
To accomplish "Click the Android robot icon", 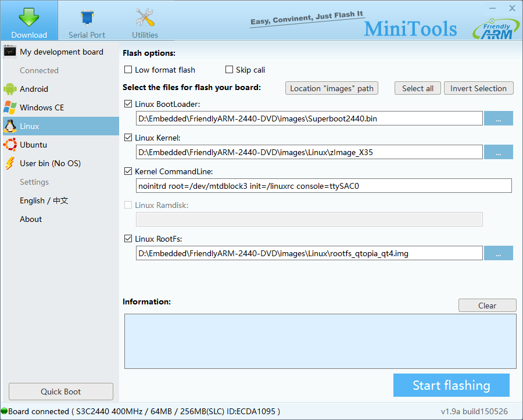I will (10, 89).
